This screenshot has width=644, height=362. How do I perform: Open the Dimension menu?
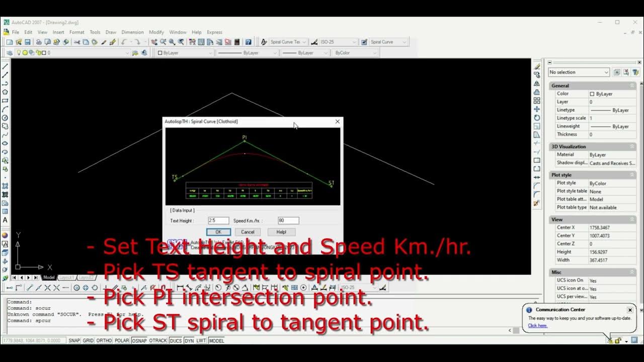(x=132, y=32)
